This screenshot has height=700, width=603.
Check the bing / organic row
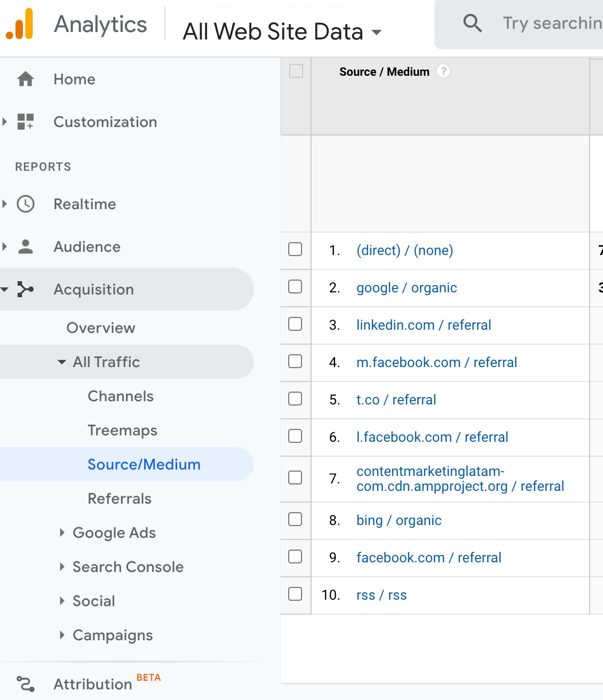coord(295,521)
